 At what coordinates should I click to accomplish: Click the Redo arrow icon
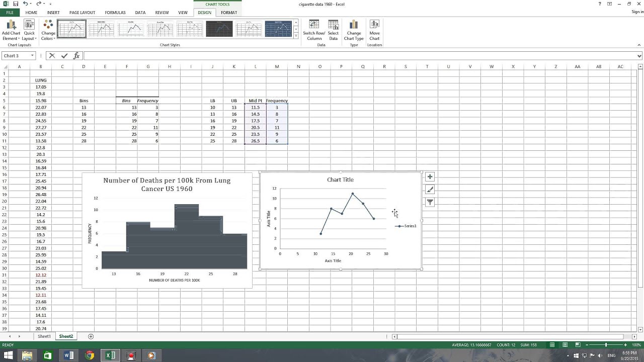[38, 4]
